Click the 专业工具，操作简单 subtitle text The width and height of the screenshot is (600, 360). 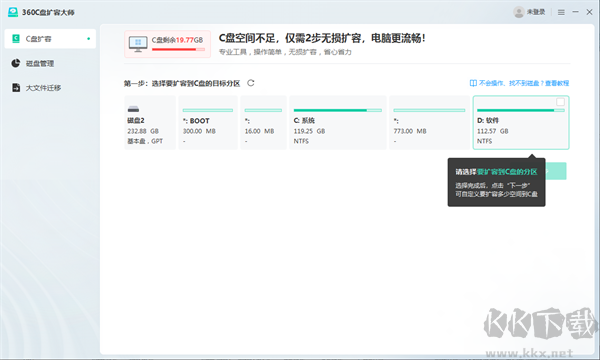(x=285, y=52)
